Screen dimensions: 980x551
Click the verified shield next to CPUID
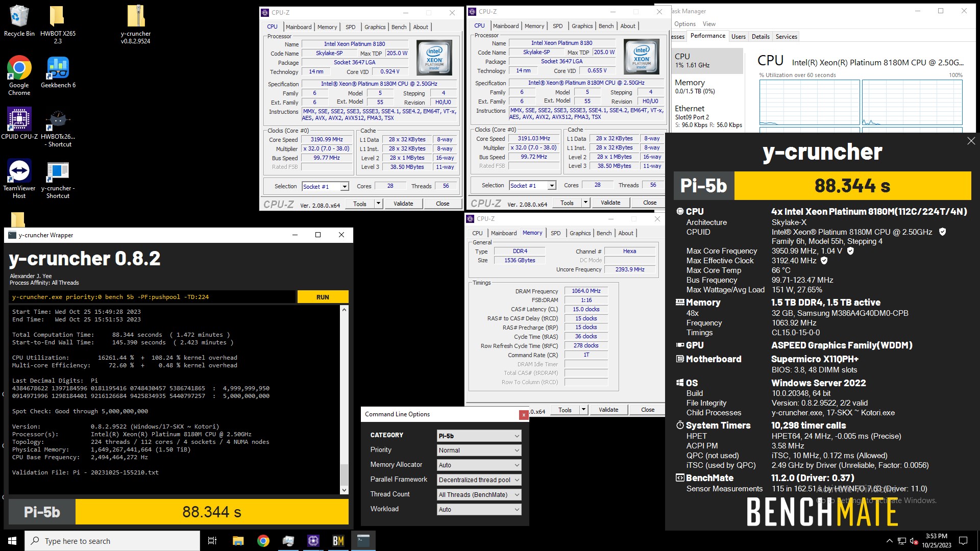coord(942,232)
